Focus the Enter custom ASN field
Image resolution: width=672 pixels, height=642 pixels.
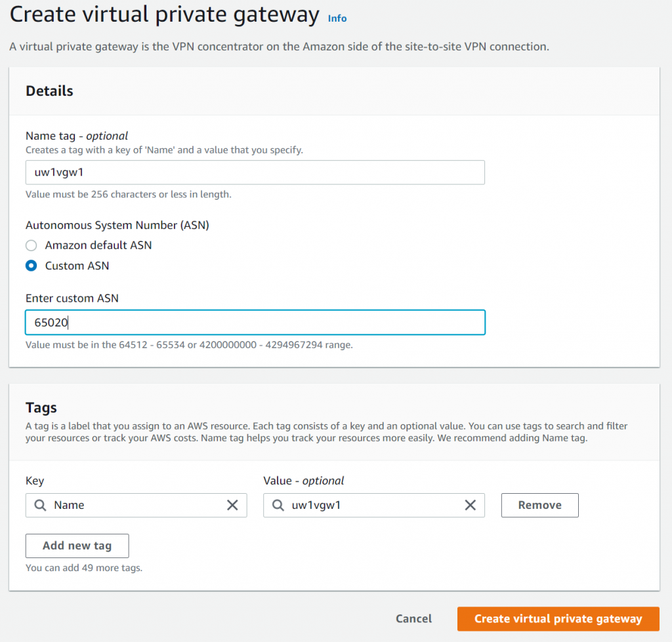click(255, 322)
